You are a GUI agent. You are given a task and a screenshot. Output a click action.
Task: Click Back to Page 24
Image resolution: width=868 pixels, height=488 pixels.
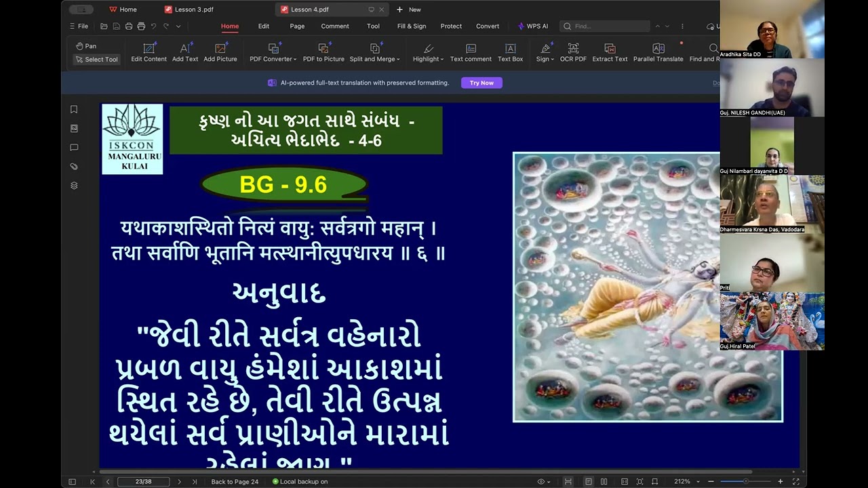click(x=235, y=481)
